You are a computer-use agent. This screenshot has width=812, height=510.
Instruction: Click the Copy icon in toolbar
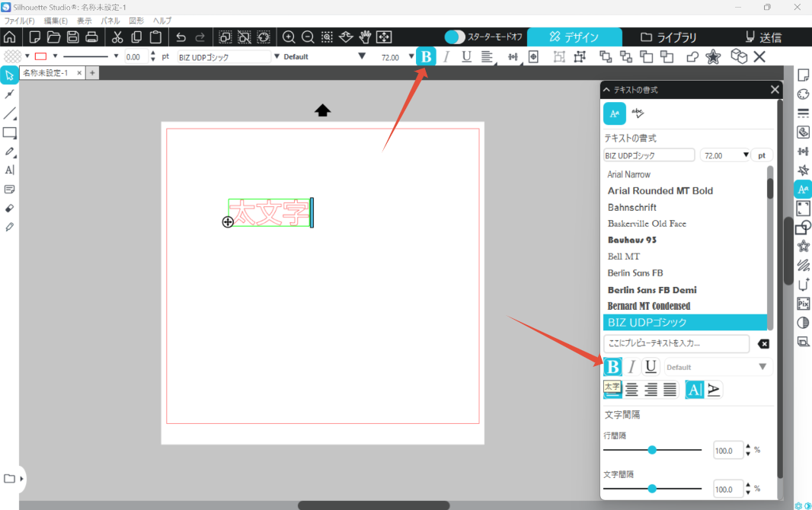click(x=136, y=37)
